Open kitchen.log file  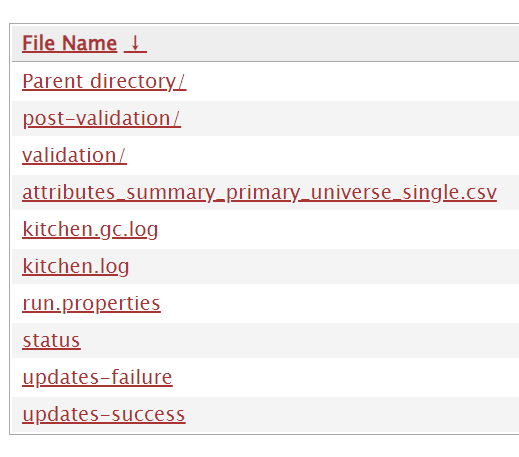point(76,267)
